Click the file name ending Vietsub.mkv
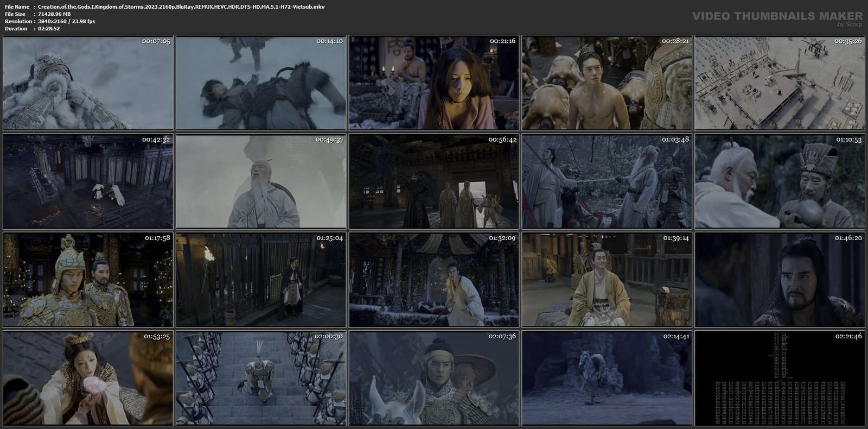The width and height of the screenshot is (868, 429). [181, 7]
